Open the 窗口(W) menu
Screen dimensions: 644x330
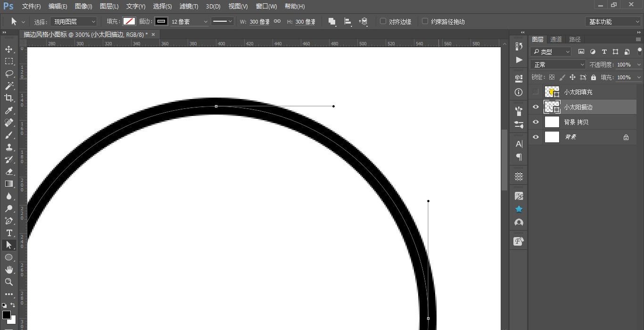266,7
